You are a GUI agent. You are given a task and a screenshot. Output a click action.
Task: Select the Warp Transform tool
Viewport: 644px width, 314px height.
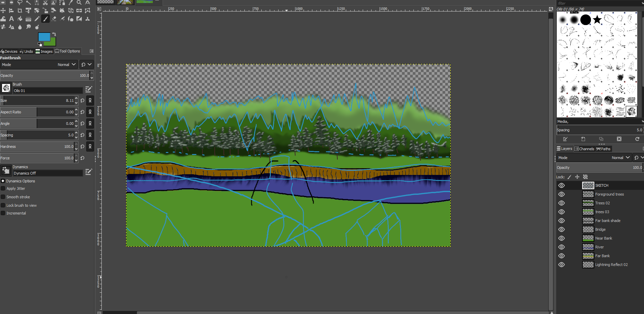(x=3, y=19)
